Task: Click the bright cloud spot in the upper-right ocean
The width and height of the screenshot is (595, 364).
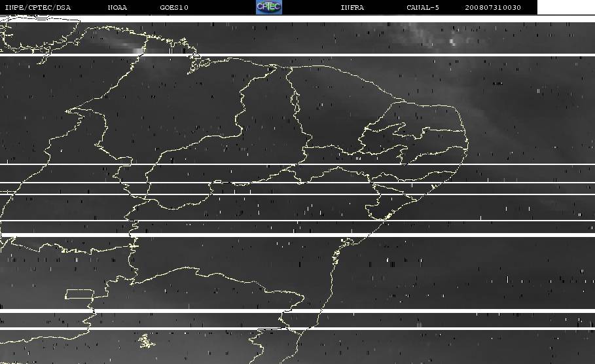Action: pos(452,42)
